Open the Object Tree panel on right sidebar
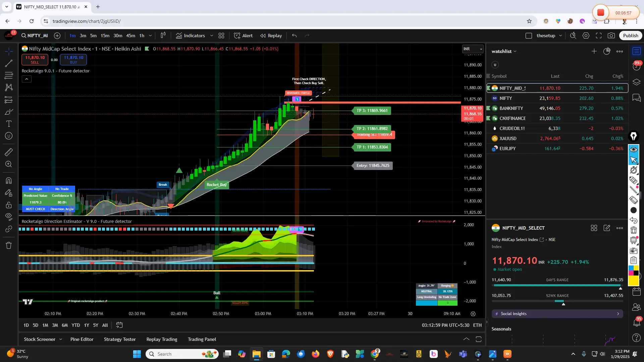 pos(636,82)
